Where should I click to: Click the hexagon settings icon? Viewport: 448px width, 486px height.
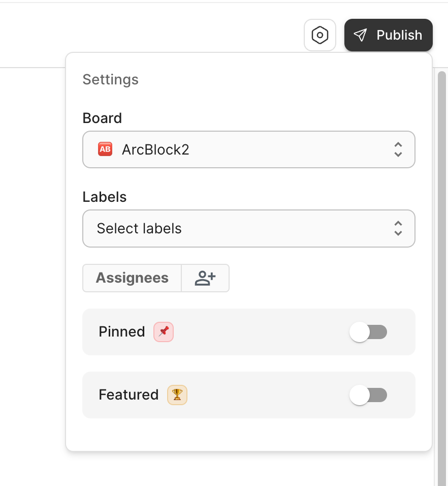point(320,35)
